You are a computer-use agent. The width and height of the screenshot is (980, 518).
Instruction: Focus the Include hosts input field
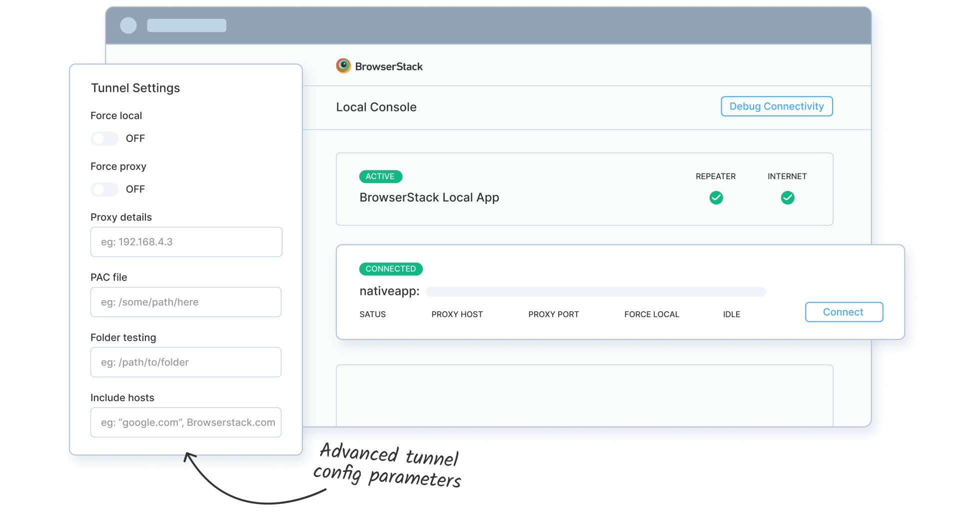pyautogui.click(x=186, y=422)
